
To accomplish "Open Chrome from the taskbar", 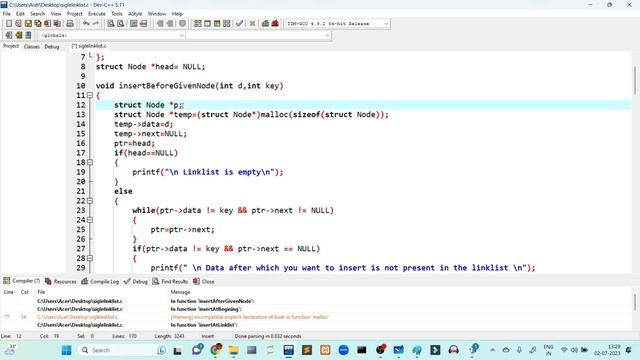I will [216, 350].
